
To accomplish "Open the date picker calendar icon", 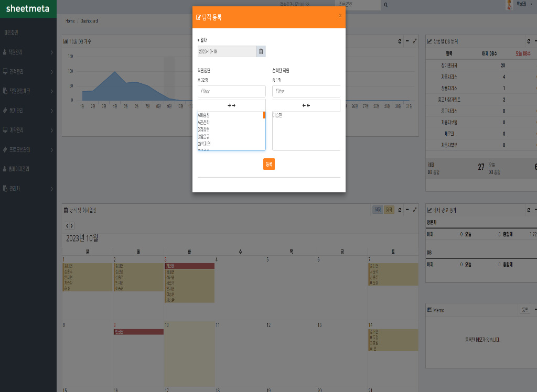I will coord(261,51).
